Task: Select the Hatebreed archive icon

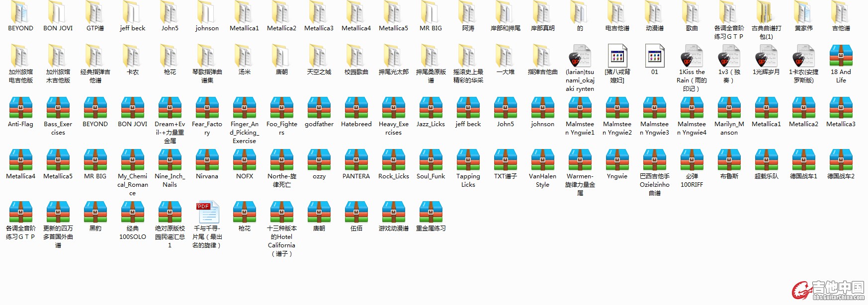Action: 356,108
